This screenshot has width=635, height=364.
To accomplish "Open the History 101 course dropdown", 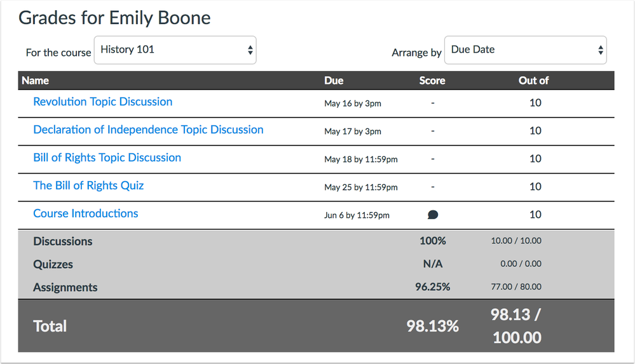I will coord(175,50).
